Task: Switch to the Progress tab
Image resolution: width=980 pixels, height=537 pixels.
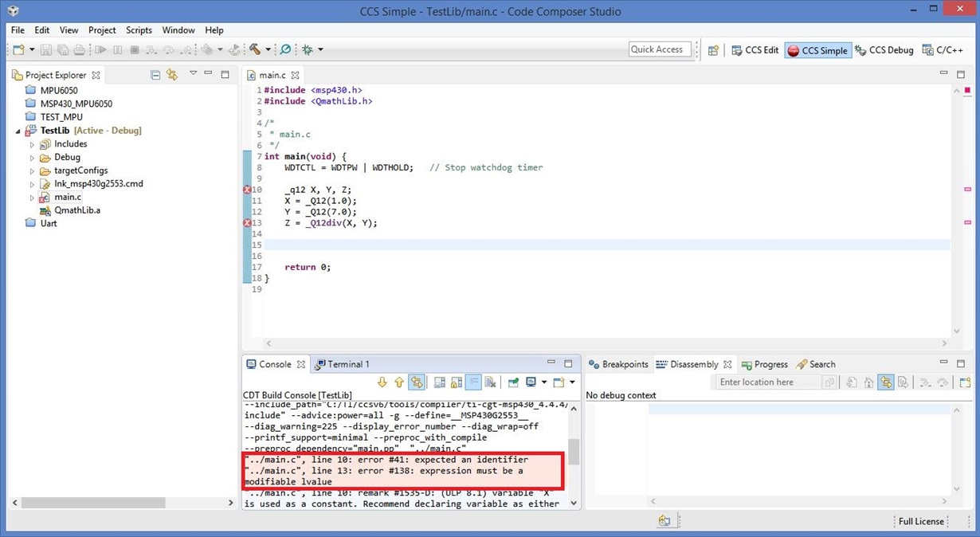Action: click(764, 364)
